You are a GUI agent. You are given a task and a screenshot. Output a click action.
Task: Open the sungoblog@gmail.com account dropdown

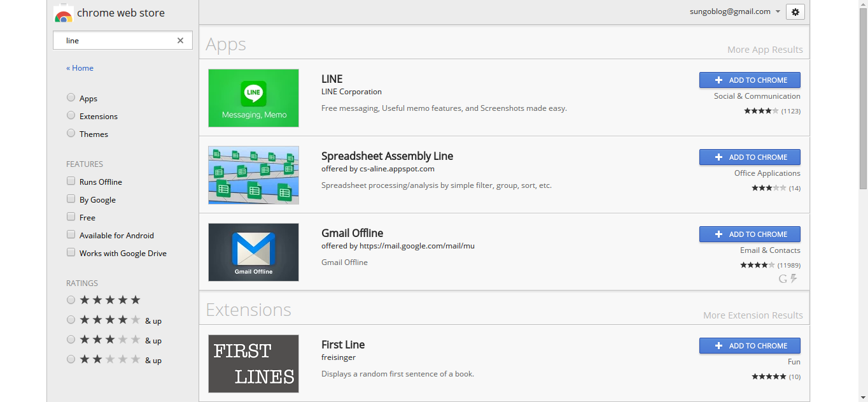click(x=735, y=11)
